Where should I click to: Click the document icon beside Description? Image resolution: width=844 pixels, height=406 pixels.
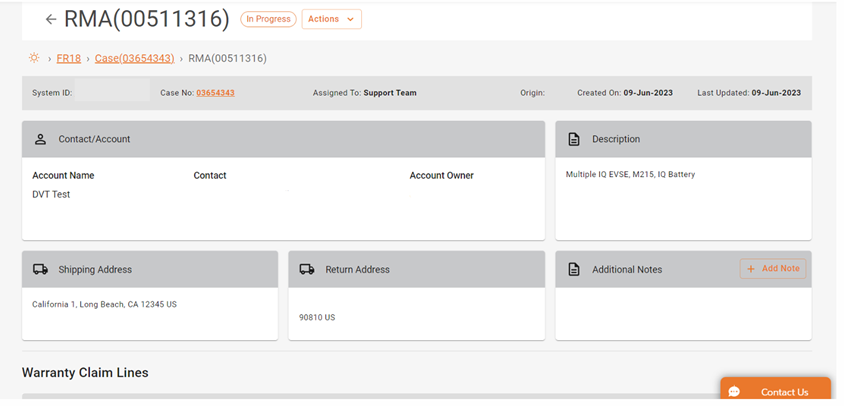tap(574, 139)
